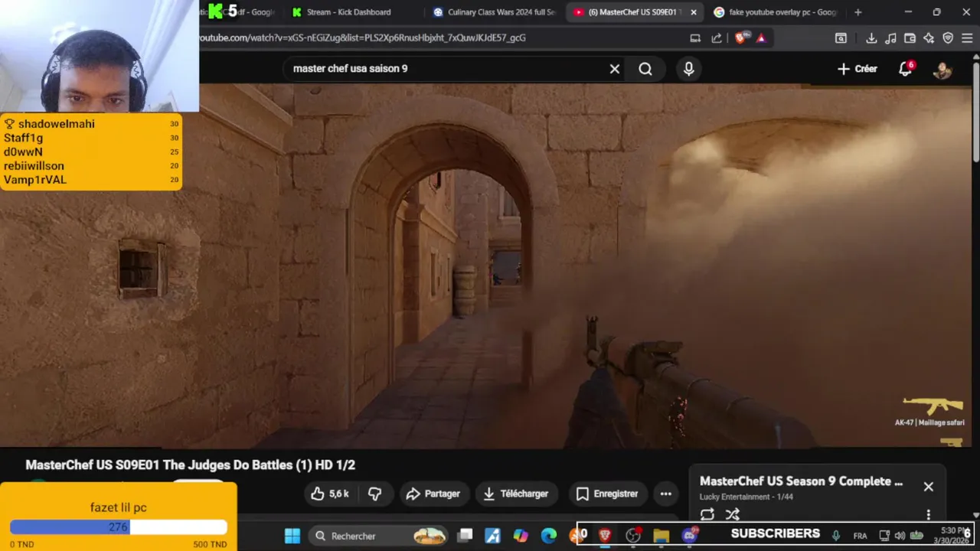Click d0wwN in the leaderboard overlay
Screen dimensions: 980x551
(x=23, y=152)
